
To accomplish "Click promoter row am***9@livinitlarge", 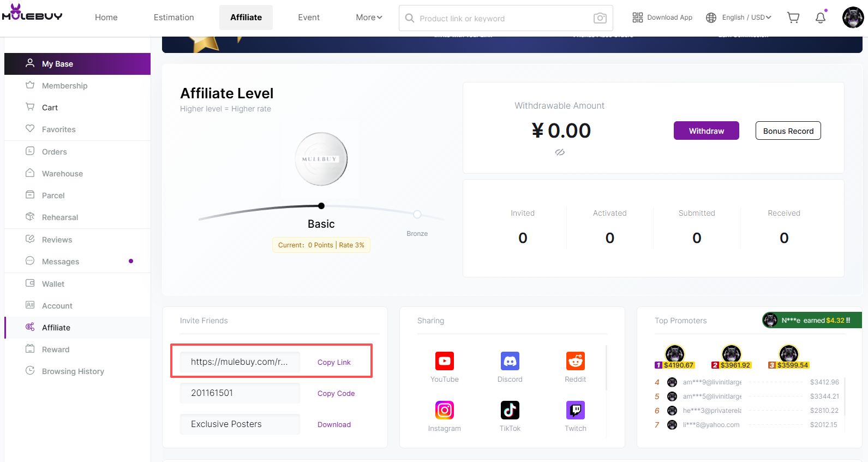I will pos(747,382).
